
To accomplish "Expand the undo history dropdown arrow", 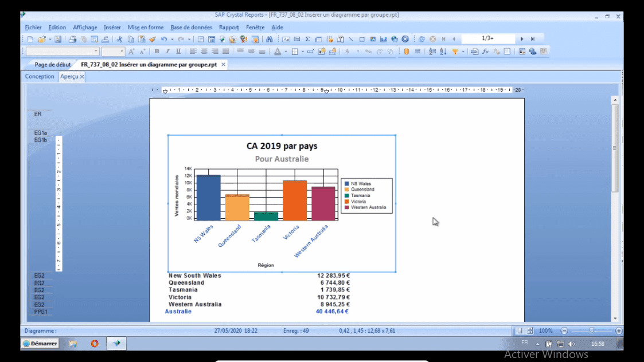I will click(172, 40).
